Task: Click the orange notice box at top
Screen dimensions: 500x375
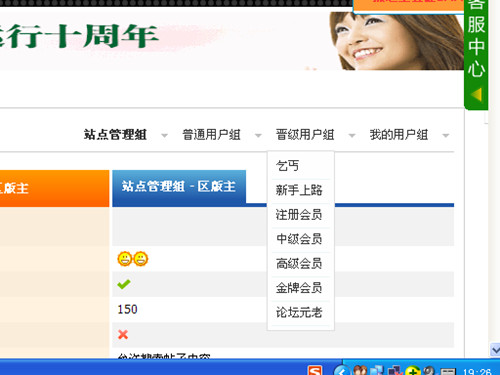Action: coord(408,6)
